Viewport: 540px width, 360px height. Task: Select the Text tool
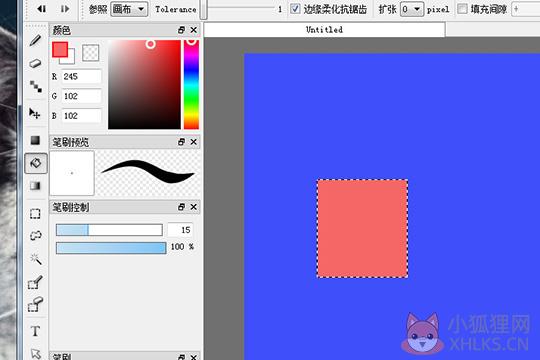tap(35, 331)
